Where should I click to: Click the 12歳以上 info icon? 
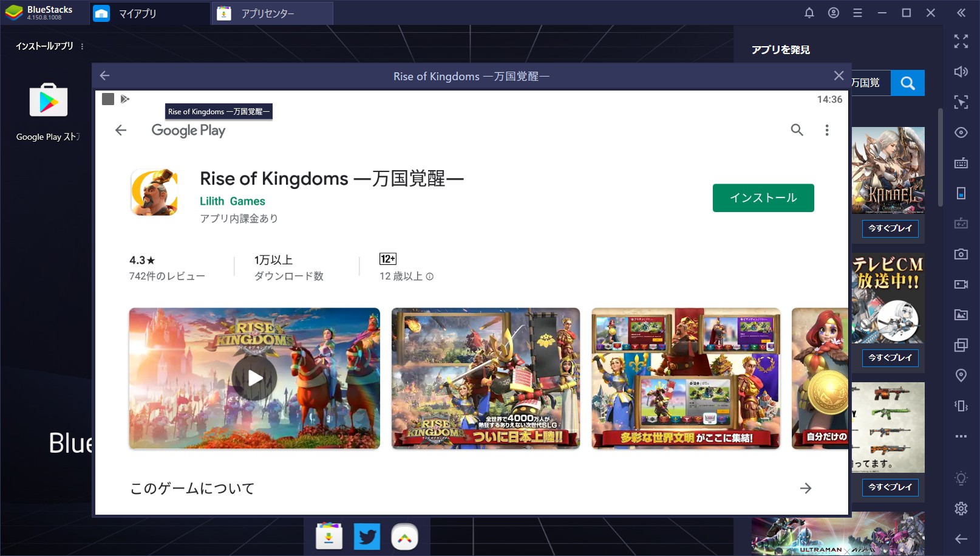(x=430, y=276)
